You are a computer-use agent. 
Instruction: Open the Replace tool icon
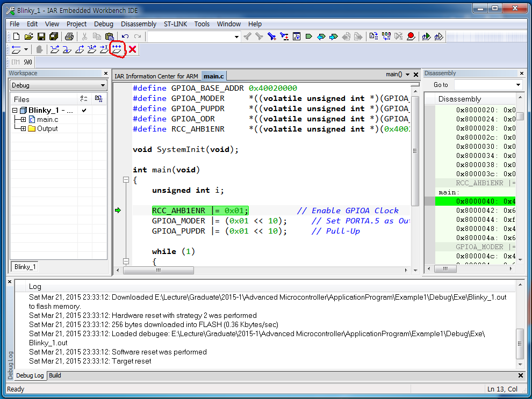pos(284,37)
